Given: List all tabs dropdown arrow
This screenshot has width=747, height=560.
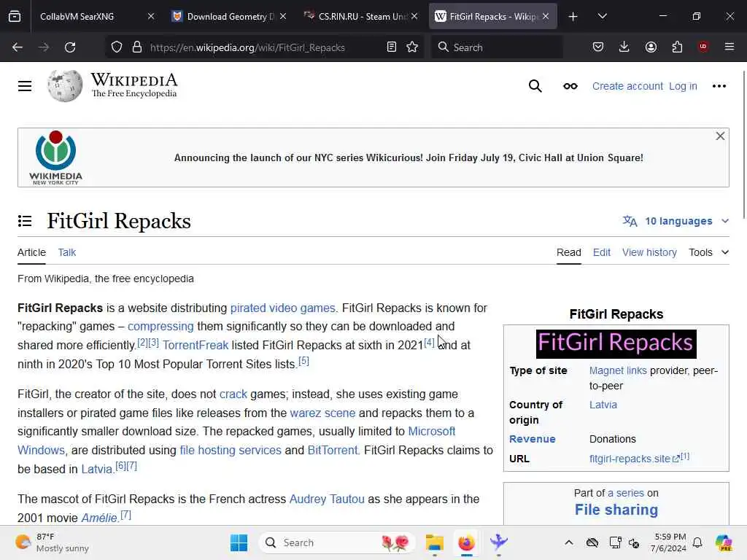Looking at the screenshot, I should coord(602,16).
